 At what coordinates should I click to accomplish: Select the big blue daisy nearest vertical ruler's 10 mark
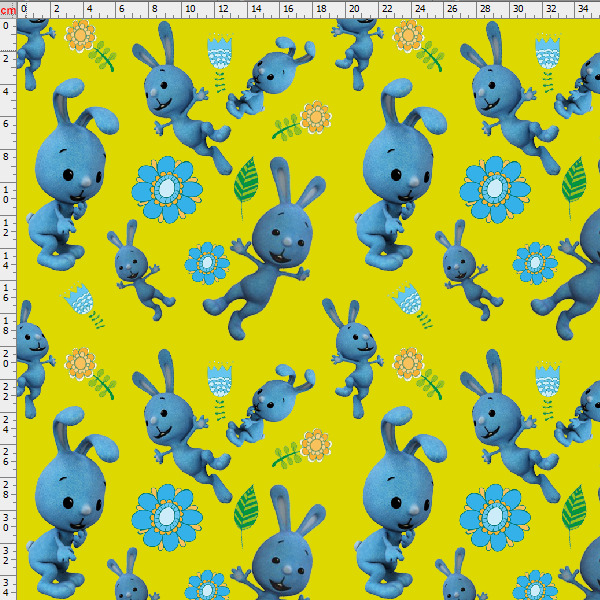166,187
